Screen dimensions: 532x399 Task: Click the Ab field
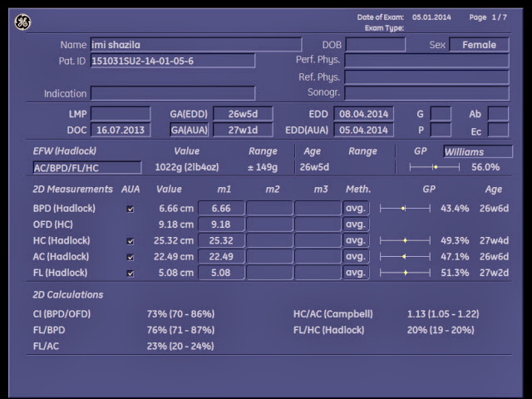pos(498,114)
